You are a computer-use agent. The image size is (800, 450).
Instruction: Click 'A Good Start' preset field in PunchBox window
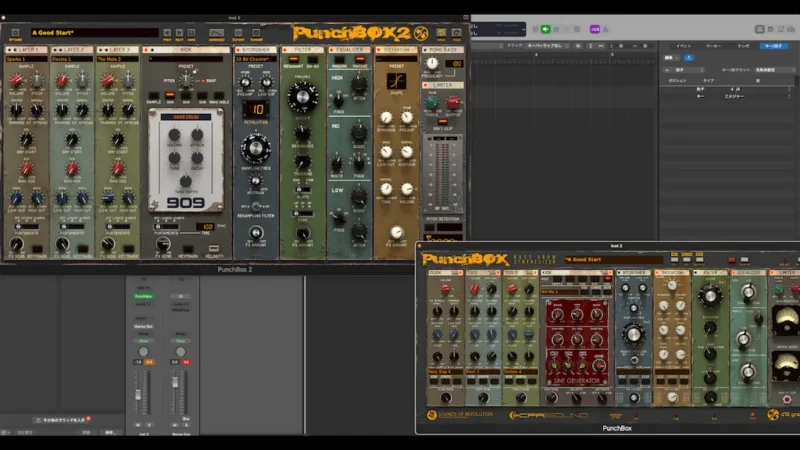(614, 259)
